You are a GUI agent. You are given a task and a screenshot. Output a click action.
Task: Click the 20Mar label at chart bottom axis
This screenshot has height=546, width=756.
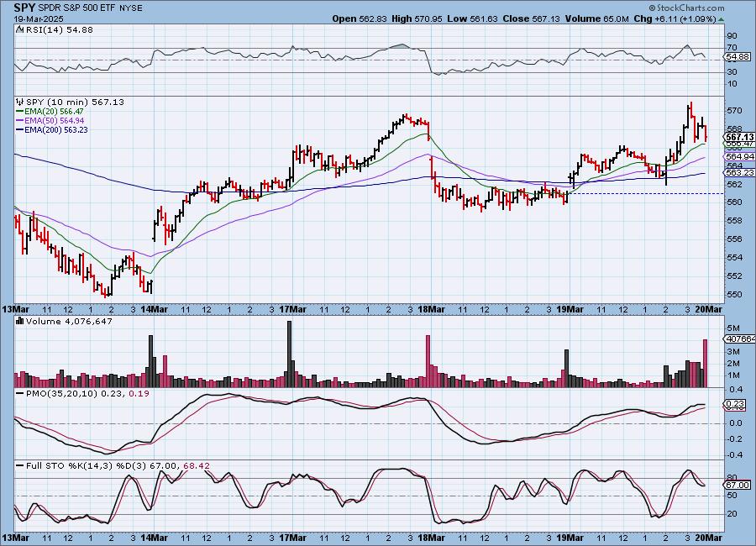[709, 538]
